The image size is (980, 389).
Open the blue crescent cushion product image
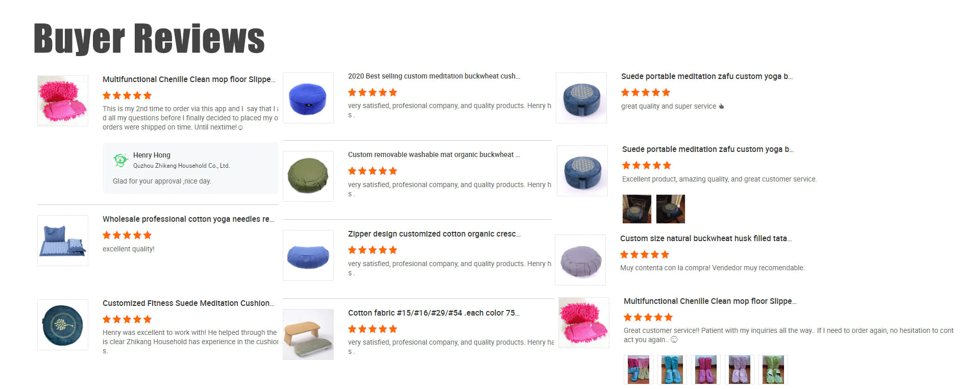308,255
